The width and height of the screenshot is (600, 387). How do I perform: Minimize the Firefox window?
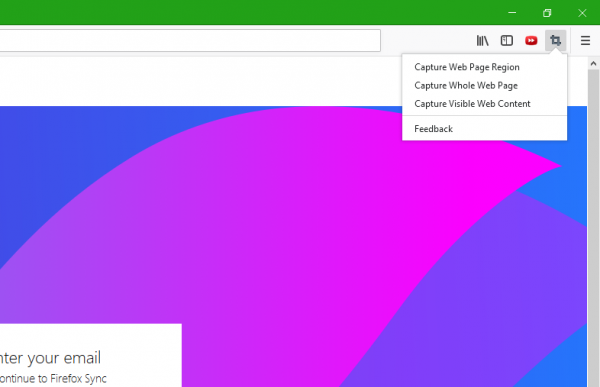512,13
